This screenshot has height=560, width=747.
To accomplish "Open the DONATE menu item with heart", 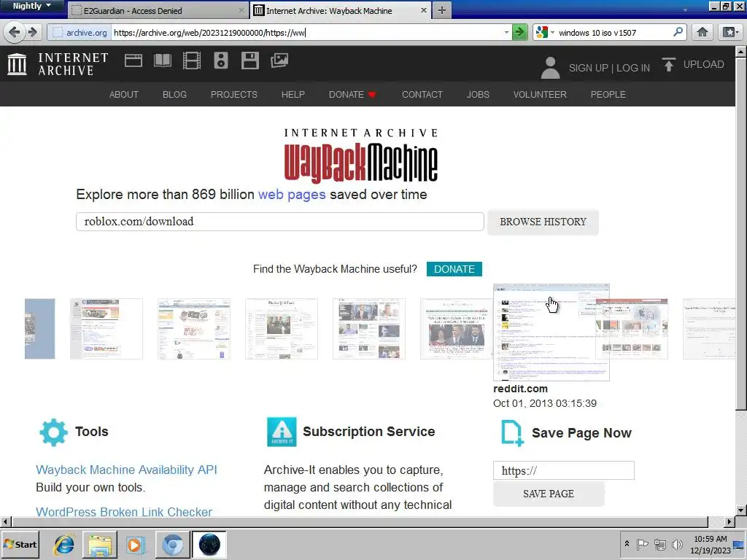I will (352, 94).
